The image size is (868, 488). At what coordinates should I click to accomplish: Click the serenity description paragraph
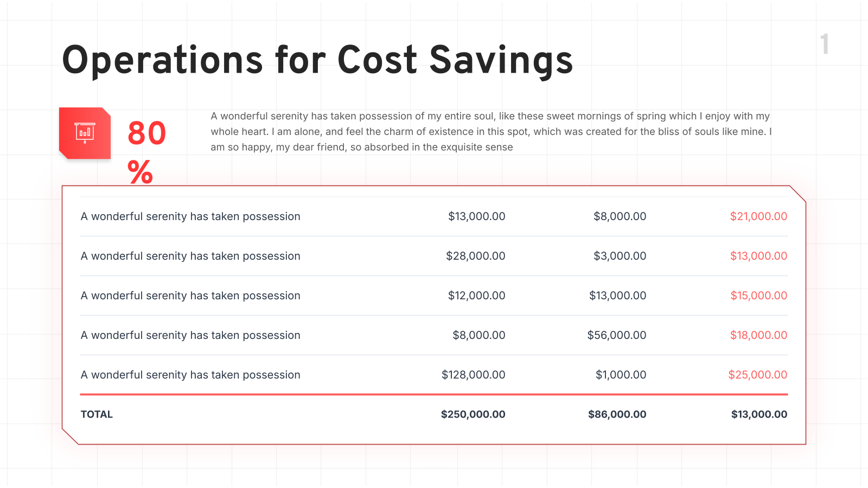point(492,132)
